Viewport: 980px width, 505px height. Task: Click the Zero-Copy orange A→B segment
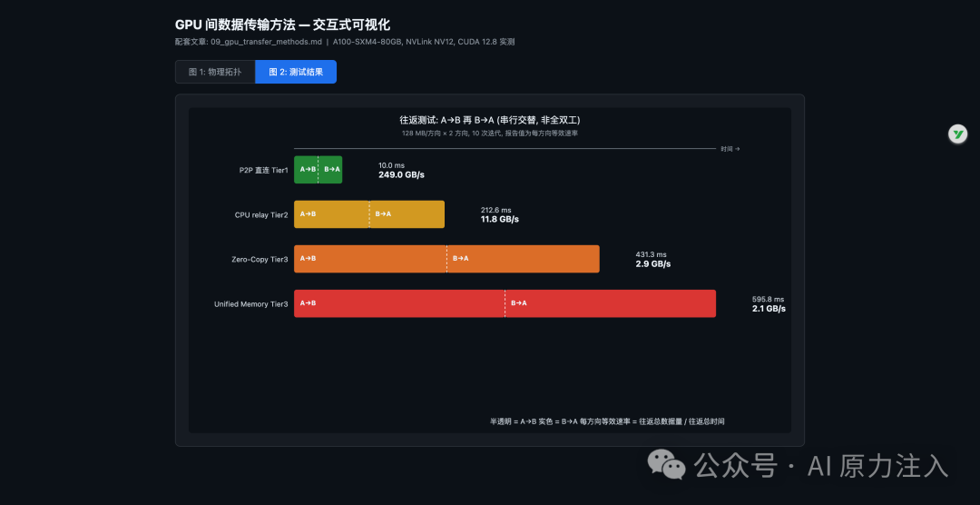(x=370, y=259)
